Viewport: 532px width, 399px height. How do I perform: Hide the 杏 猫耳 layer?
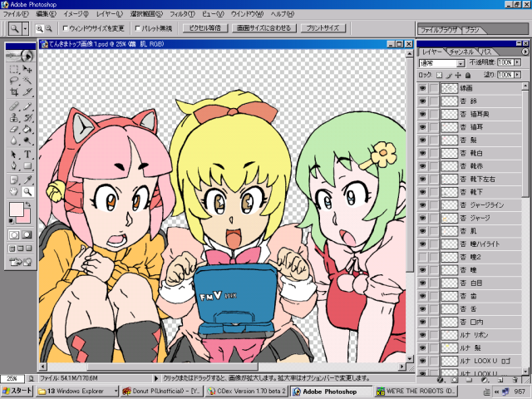422,127
